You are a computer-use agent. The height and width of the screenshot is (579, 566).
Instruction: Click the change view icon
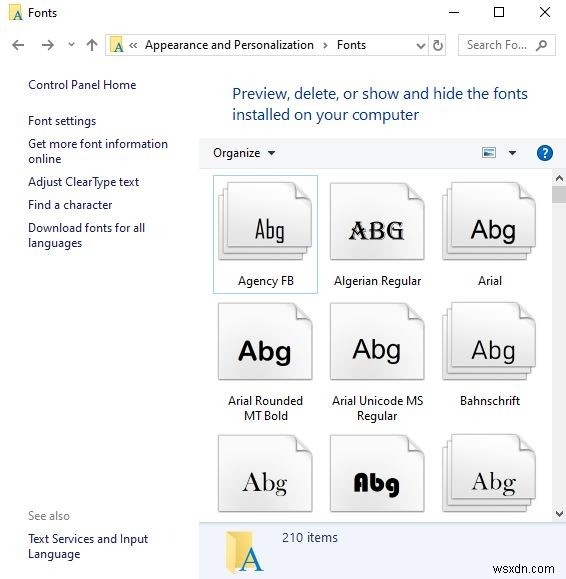tap(489, 153)
